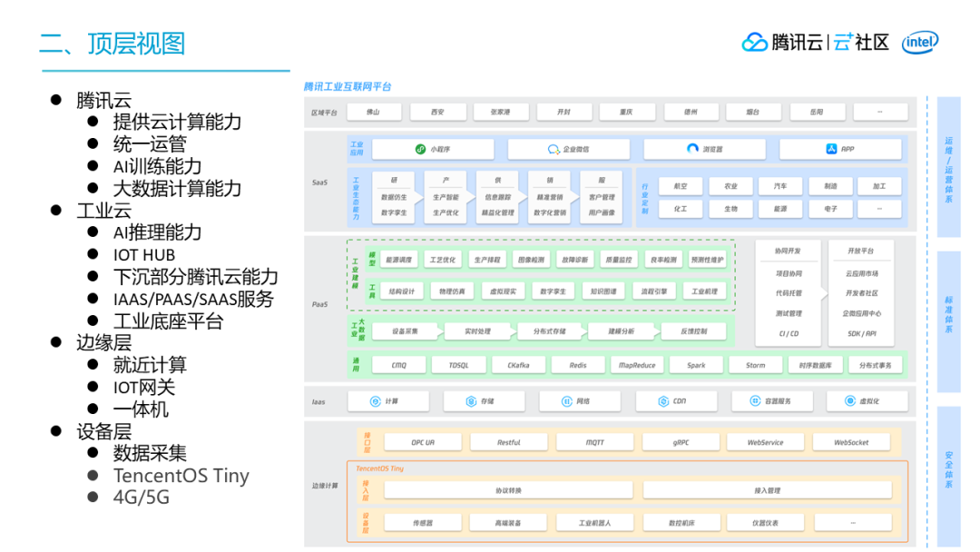Click the 安全体系 vertical side panel
The width and height of the screenshot is (980, 552).
949,477
